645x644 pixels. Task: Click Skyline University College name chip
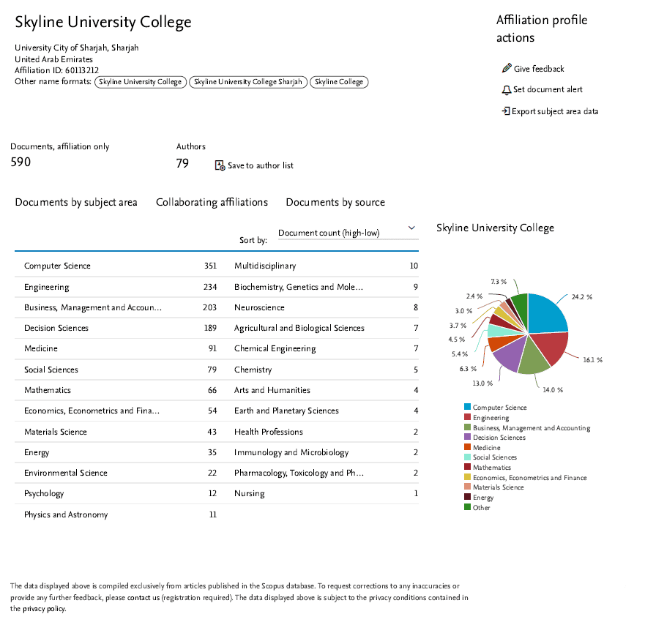point(141,82)
